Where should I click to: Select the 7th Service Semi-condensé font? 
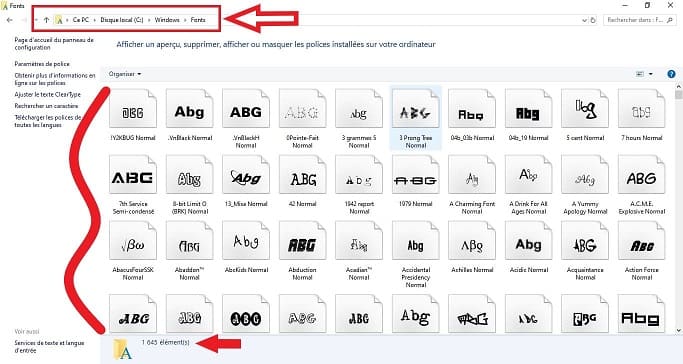click(x=133, y=175)
